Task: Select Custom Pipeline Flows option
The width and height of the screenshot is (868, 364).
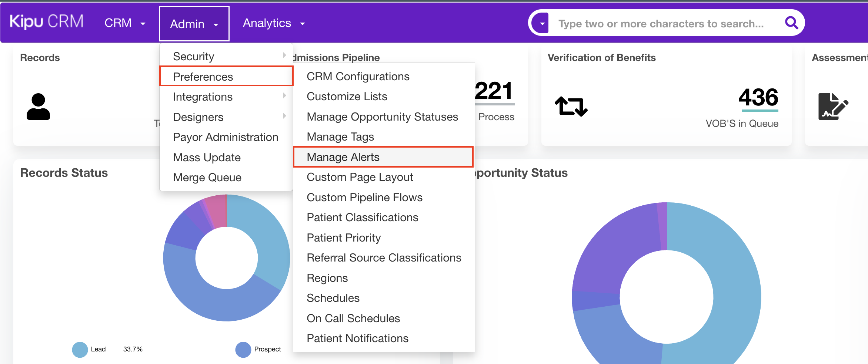Action: 364,198
